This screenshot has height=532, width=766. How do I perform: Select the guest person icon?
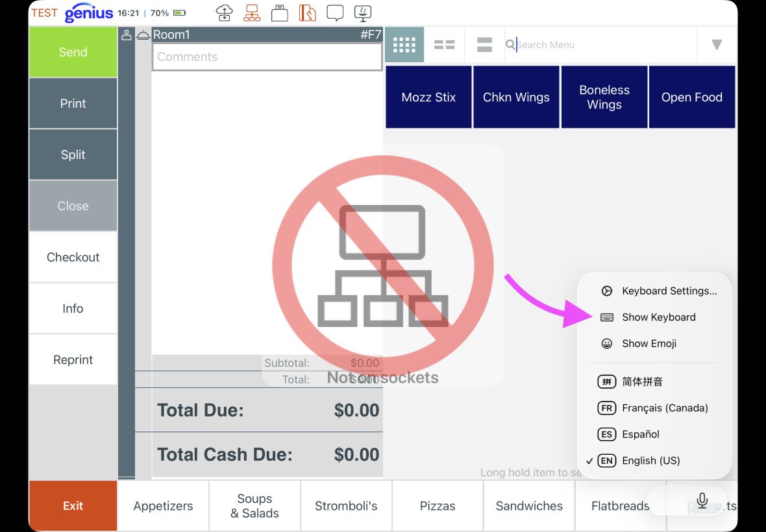click(x=127, y=34)
